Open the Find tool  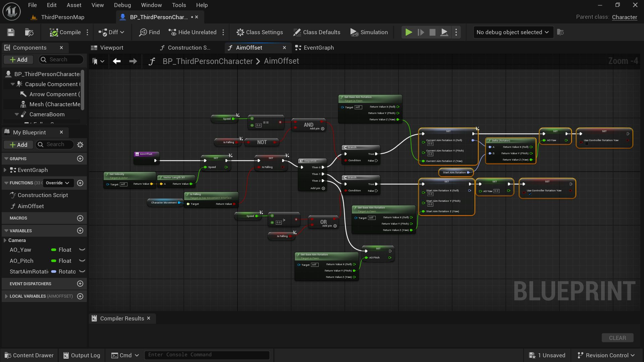(x=150, y=32)
